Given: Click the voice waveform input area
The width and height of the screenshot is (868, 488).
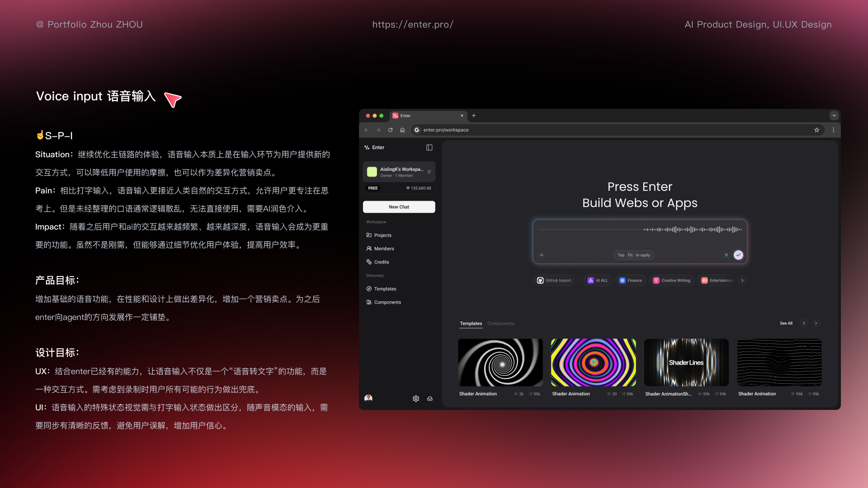Looking at the screenshot, I should coord(640,230).
